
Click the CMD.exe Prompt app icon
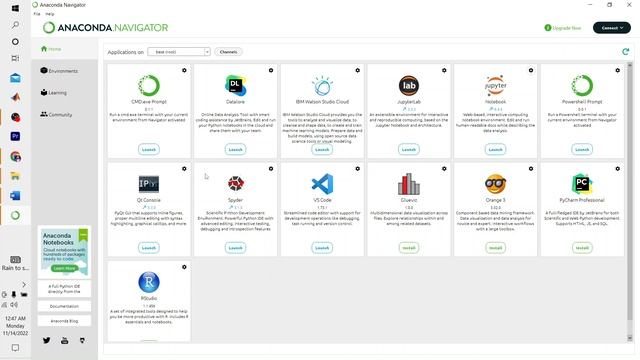tap(149, 85)
